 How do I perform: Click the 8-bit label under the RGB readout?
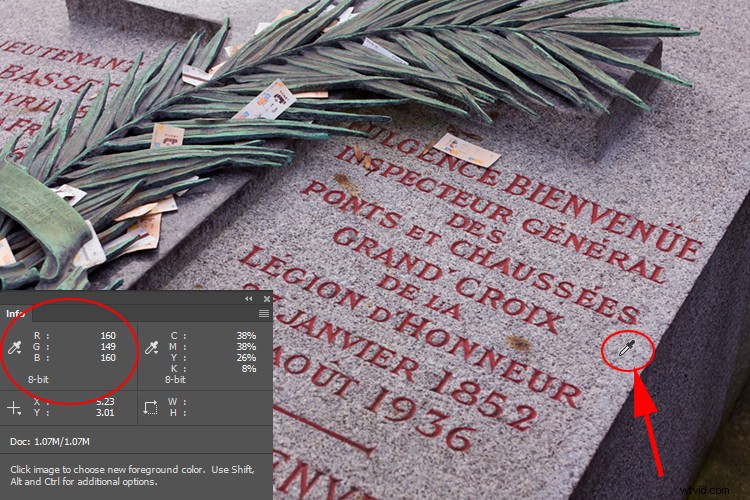coord(38,379)
